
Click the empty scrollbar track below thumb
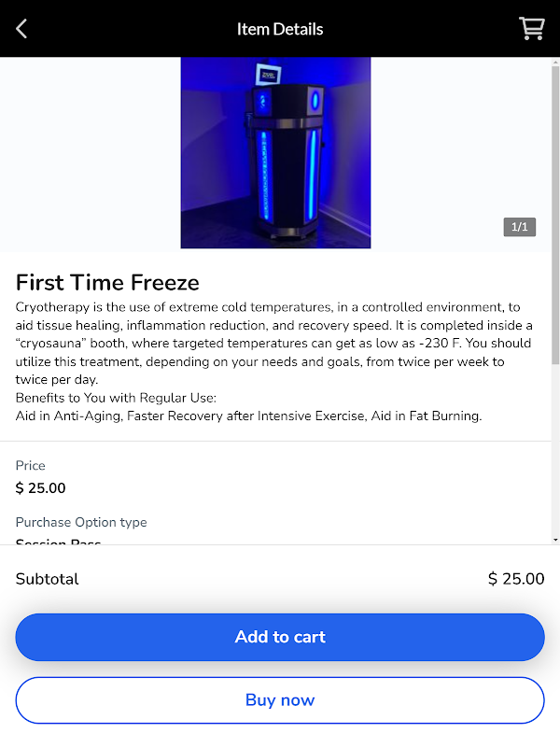point(555,450)
